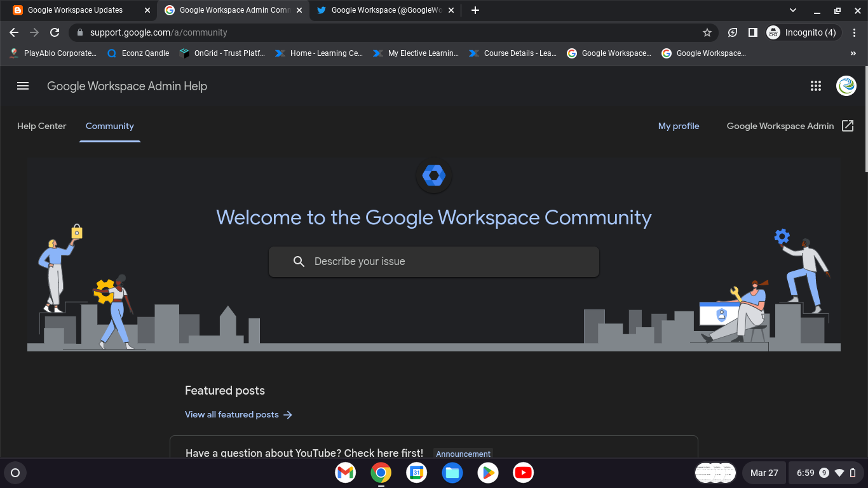Open the first Google Workspace... bookmark
The height and width of the screenshot is (488, 868).
tap(609, 53)
